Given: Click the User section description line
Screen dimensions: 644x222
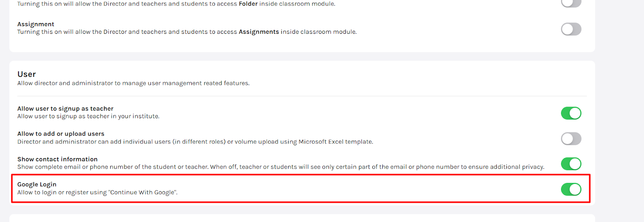Looking at the screenshot, I should pos(133,83).
